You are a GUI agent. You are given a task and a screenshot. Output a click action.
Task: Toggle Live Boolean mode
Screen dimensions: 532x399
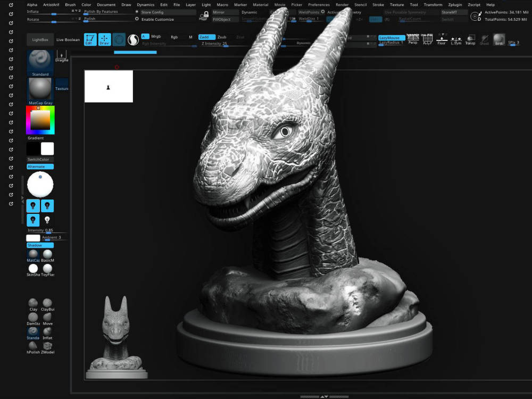pyautogui.click(x=68, y=40)
